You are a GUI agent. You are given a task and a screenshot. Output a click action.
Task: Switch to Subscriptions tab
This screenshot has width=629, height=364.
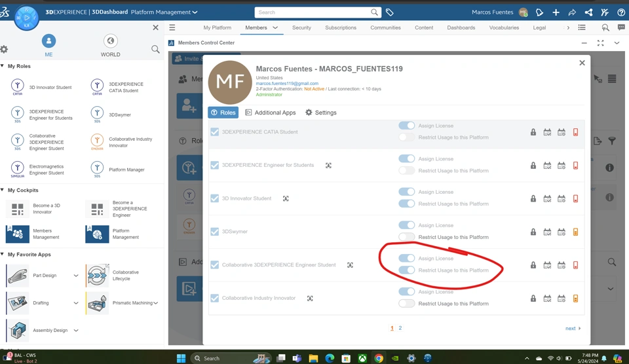pyautogui.click(x=341, y=27)
